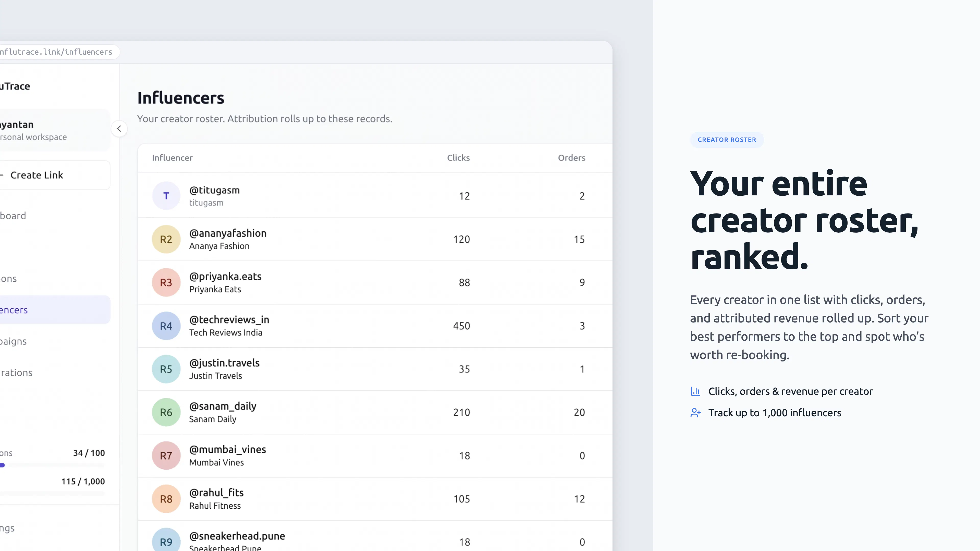Open the @ananyafashion influencer handle
This screenshot has height=551, width=980.
(228, 233)
